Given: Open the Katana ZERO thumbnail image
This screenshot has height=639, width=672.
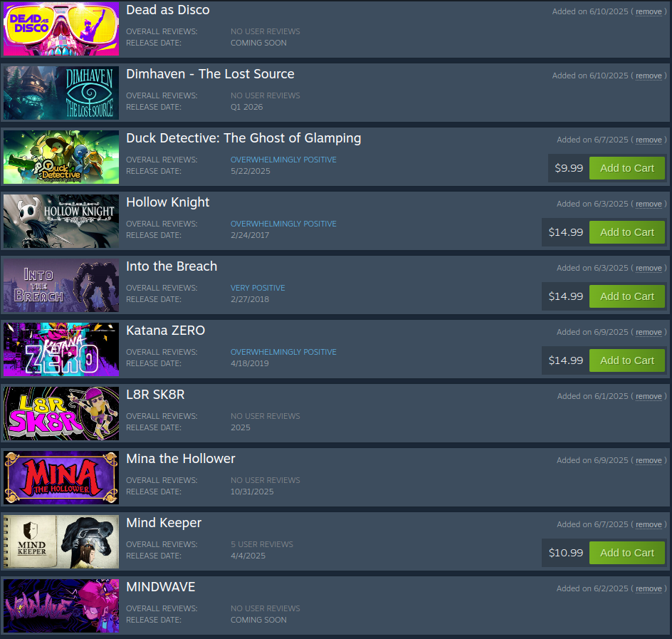Looking at the screenshot, I should point(61,349).
